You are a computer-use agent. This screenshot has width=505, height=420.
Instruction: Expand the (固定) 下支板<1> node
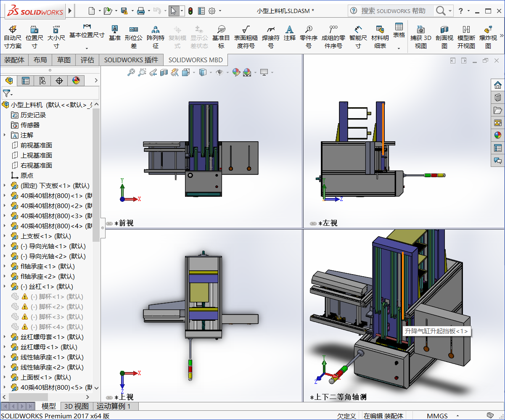point(5,185)
